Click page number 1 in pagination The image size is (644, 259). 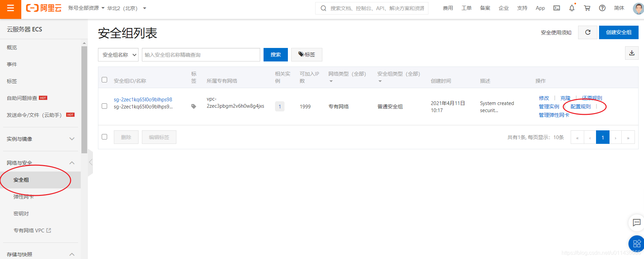click(603, 137)
